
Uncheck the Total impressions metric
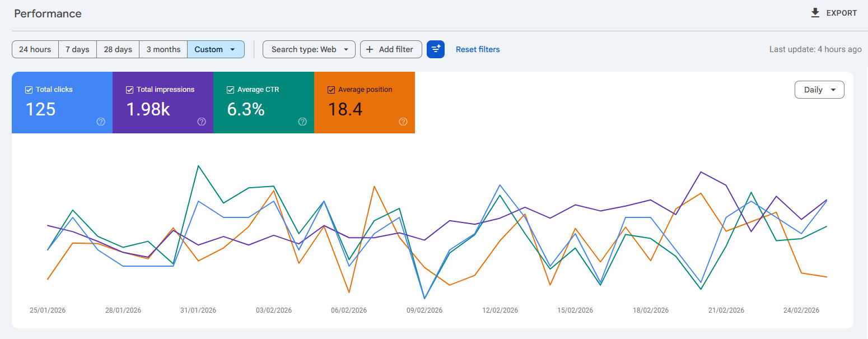click(129, 90)
